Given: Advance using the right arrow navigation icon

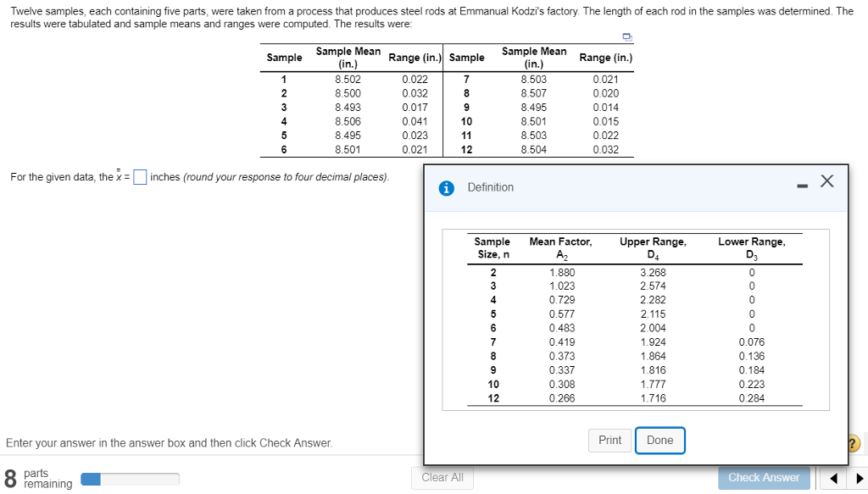Looking at the screenshot, I should coord(857,478).
